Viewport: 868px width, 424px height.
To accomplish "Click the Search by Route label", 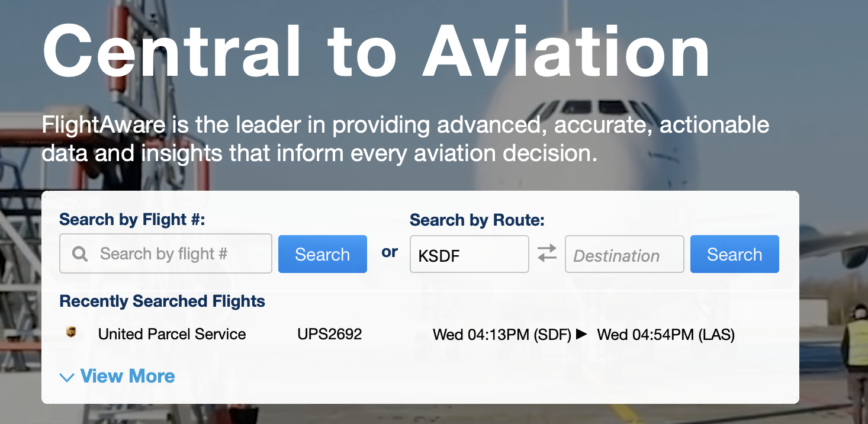I will click(477, 220).
